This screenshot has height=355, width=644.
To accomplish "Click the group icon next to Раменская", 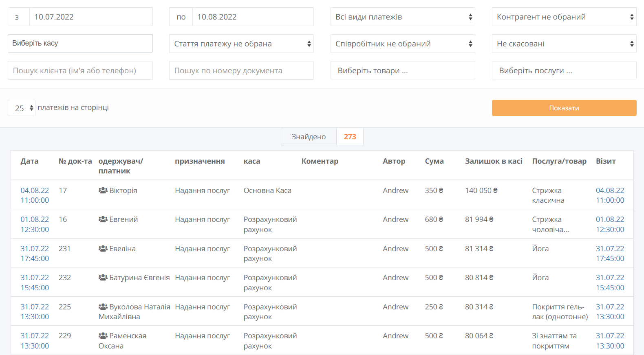I will tap(103, 336).
